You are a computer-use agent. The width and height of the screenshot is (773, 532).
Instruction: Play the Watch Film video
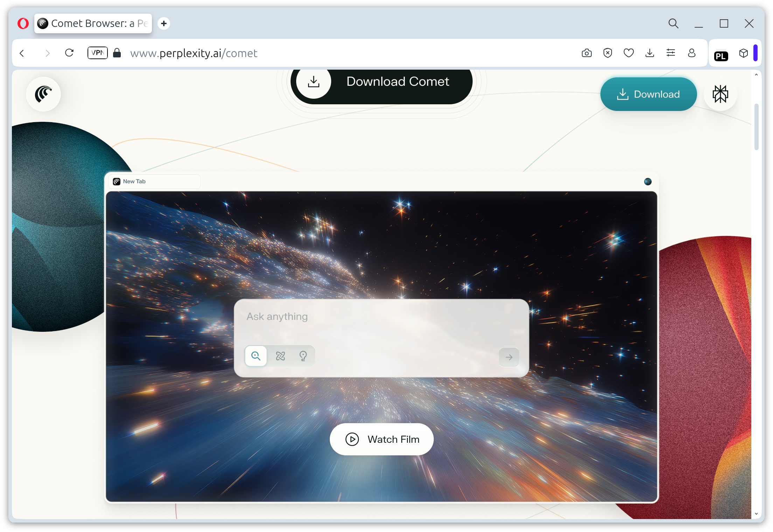[382, 439]
